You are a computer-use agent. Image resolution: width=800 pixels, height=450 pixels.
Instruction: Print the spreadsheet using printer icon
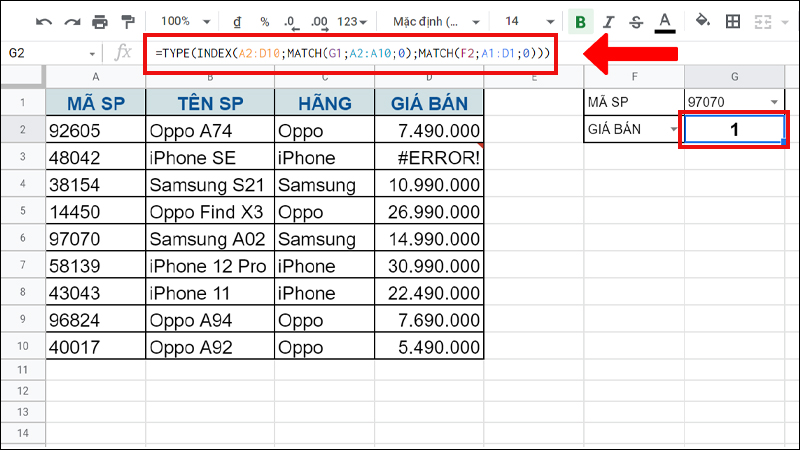click(99, 21)
